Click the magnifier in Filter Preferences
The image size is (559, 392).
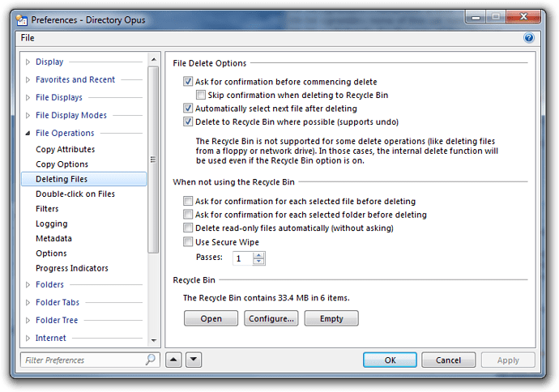pos(151,360)
